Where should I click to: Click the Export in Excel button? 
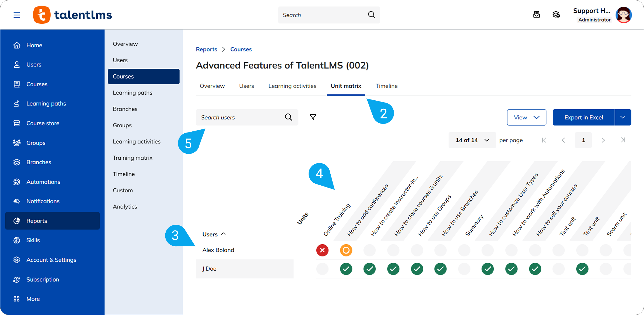pyautogui.click(x=583, y=117)
